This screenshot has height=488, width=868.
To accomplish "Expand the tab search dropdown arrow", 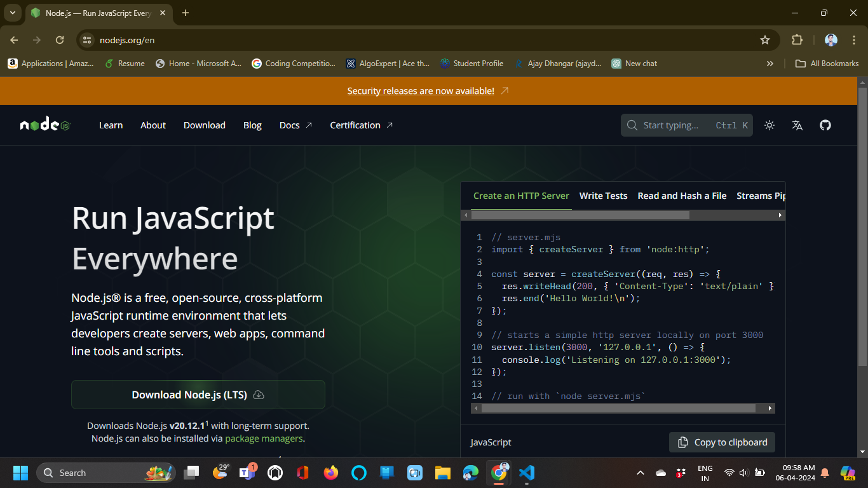I will pos(12,13).
